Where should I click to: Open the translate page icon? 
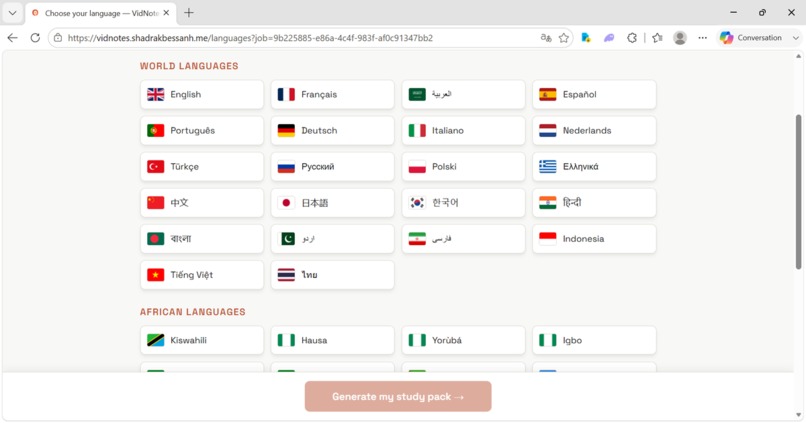[x=546, y=38]
